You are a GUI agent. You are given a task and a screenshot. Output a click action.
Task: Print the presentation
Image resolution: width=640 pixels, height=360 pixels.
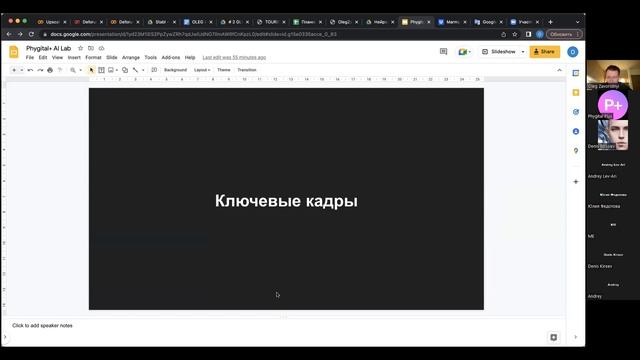pyautogui.click(x=50, y=70)
